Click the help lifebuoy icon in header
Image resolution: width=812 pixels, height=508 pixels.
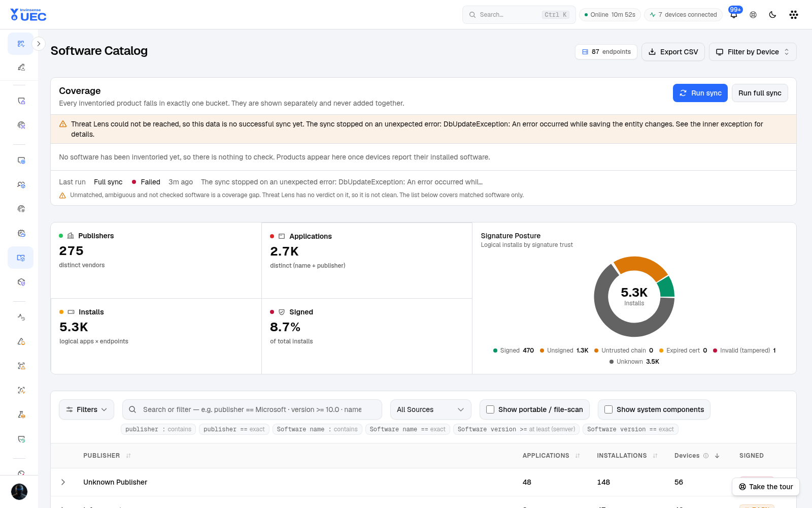[x=753, y=15]
